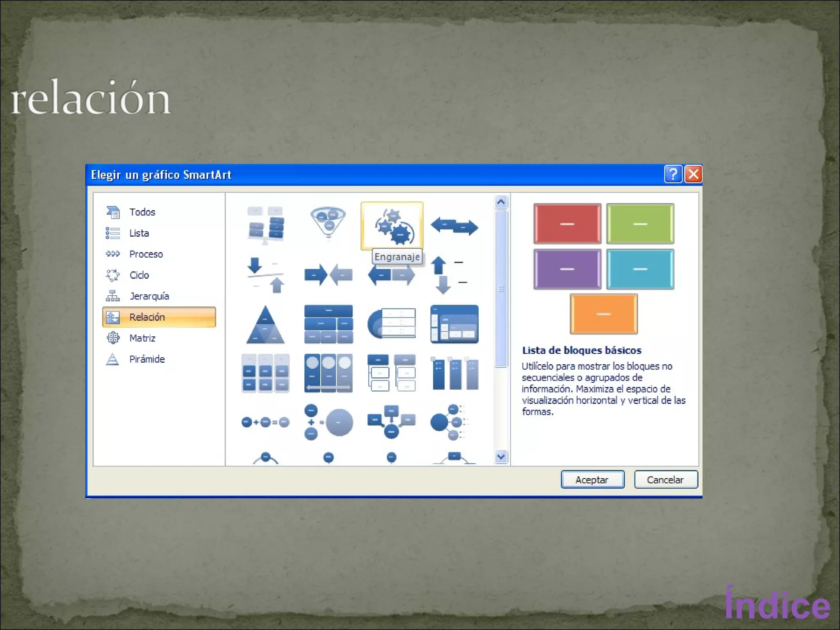
Task: Select the segmented pyramid layout
Action: 265,324
